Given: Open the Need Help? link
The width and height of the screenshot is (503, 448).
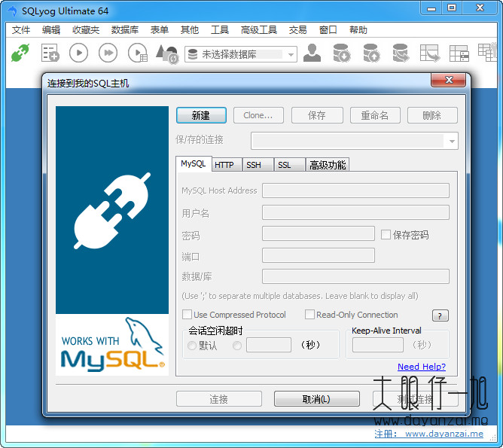Looking at the screenshot, I should pyautogui.click(x=422, y=367).
